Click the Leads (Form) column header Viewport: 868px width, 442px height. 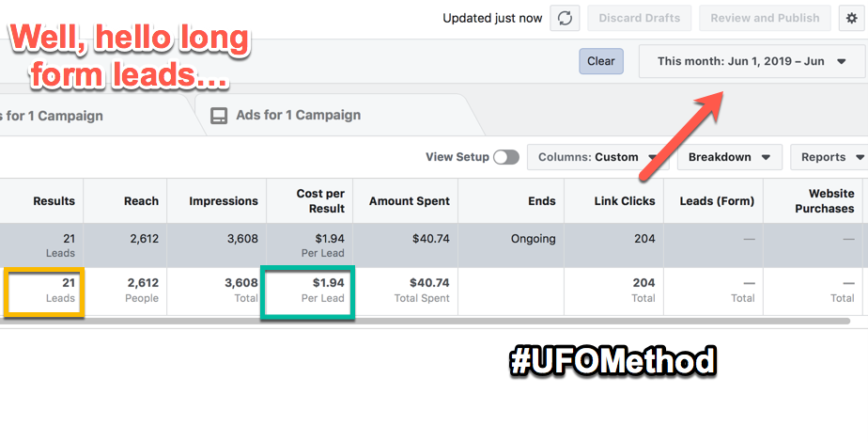[x=717, y=201]
